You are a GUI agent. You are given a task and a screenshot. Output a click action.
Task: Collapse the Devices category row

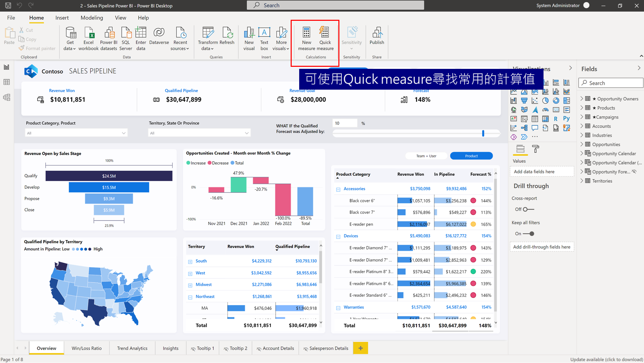[338, 236]
